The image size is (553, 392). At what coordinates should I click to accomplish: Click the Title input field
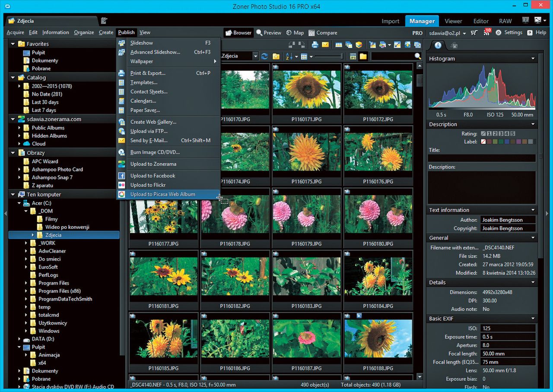click(x=482, y=158)
